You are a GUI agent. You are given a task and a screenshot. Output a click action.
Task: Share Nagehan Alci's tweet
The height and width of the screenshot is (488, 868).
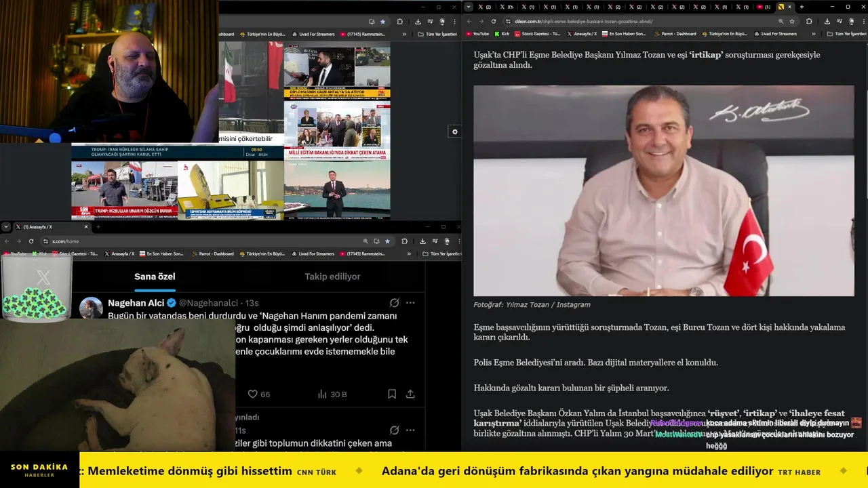tap(410, 394)
